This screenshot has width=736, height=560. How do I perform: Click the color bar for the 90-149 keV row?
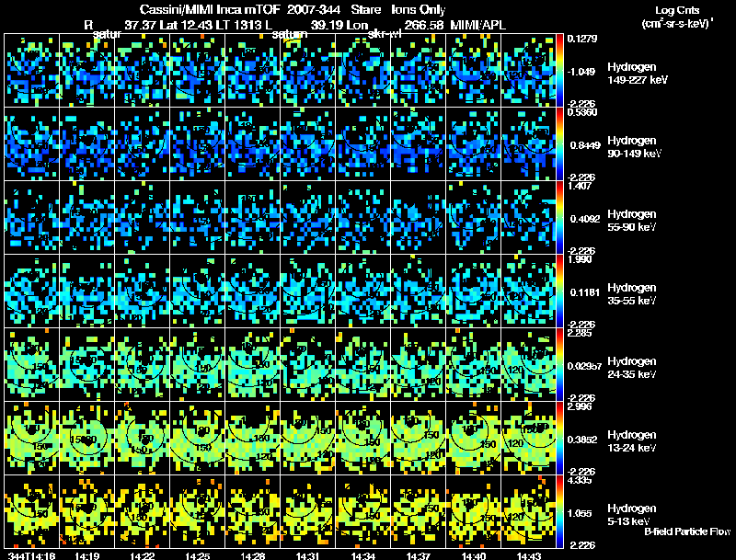click(559, 144)
